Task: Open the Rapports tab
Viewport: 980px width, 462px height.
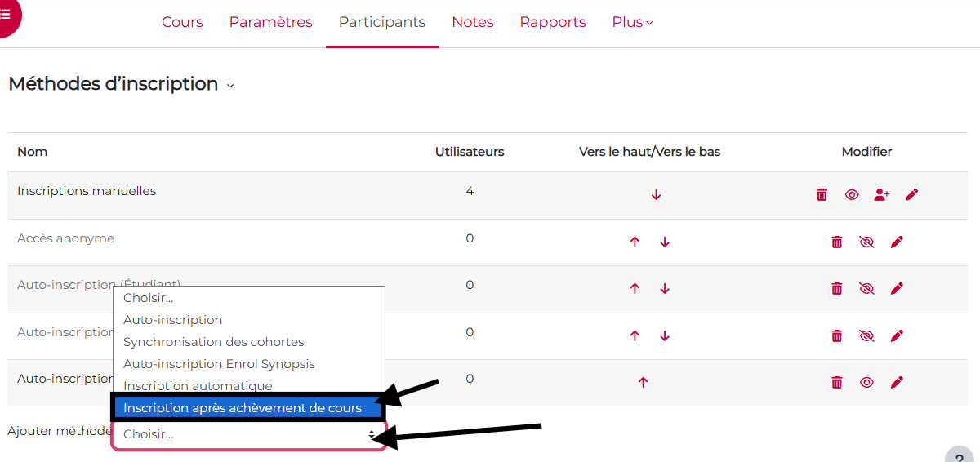Action: tap(552, 22)
